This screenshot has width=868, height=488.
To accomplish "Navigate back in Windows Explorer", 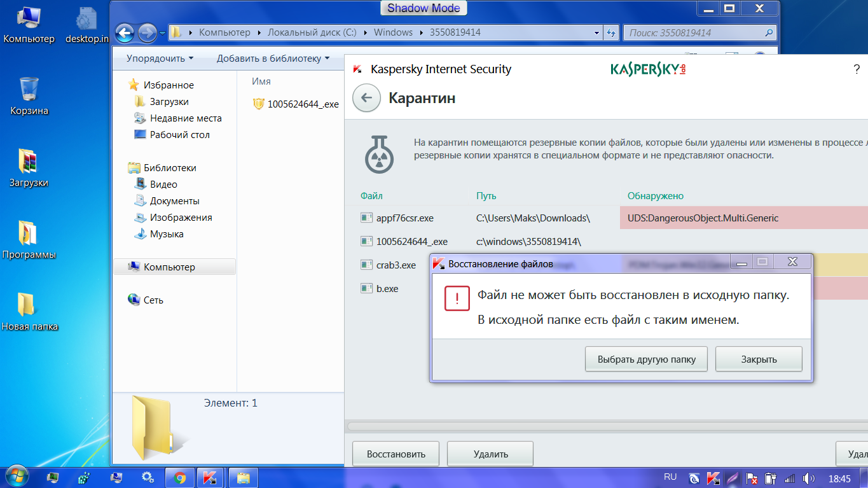I will pyautogui.click(x=125, y=32).
